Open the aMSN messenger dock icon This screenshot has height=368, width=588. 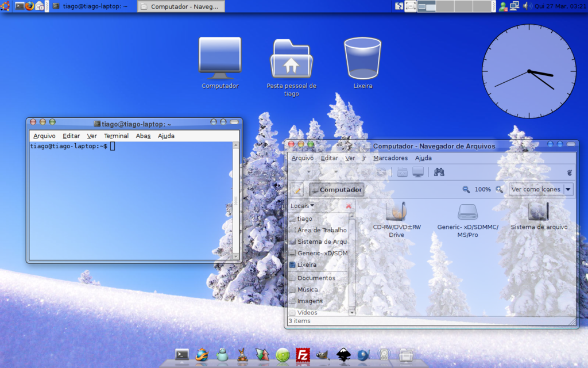(x=222, y=354)
